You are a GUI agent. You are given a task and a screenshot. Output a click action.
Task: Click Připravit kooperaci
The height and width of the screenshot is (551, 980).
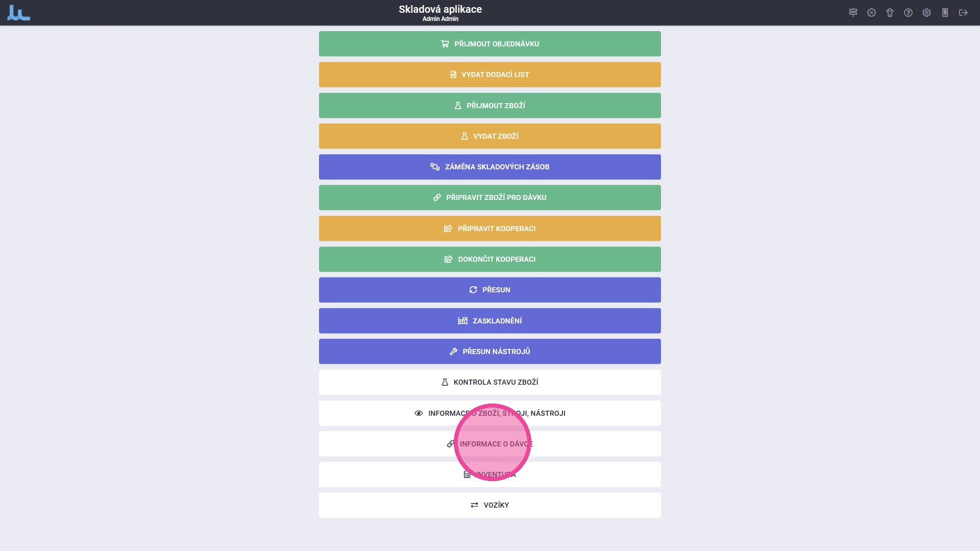click(489, 229)
